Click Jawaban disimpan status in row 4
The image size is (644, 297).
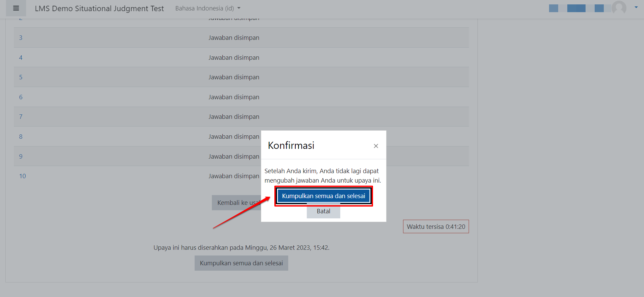pyautogui.click(x=234, y=57)
